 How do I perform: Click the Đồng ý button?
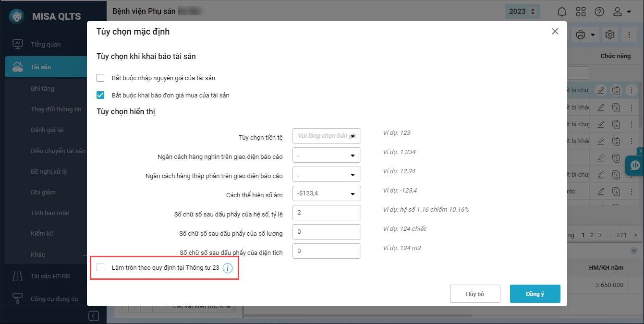(535, 294)
